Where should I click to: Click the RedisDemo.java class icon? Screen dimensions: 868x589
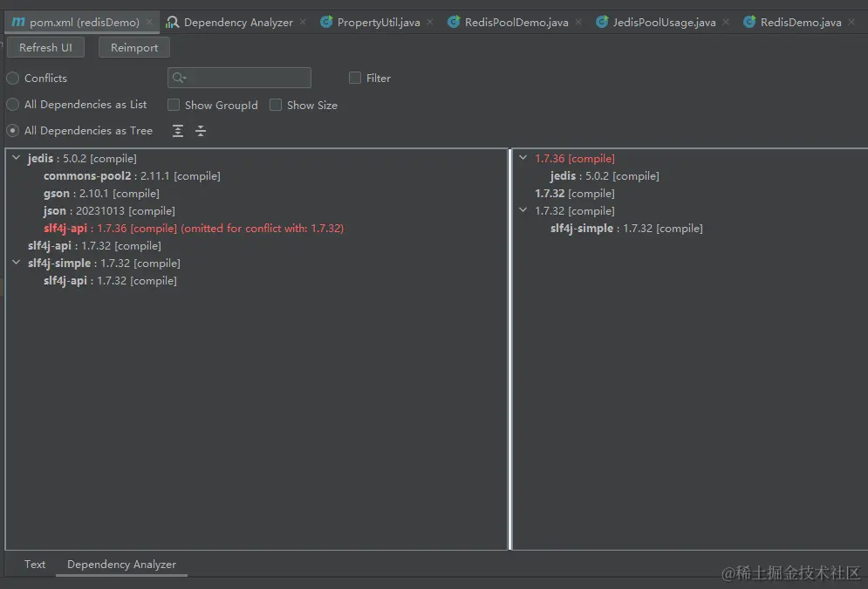click(749, 22)
